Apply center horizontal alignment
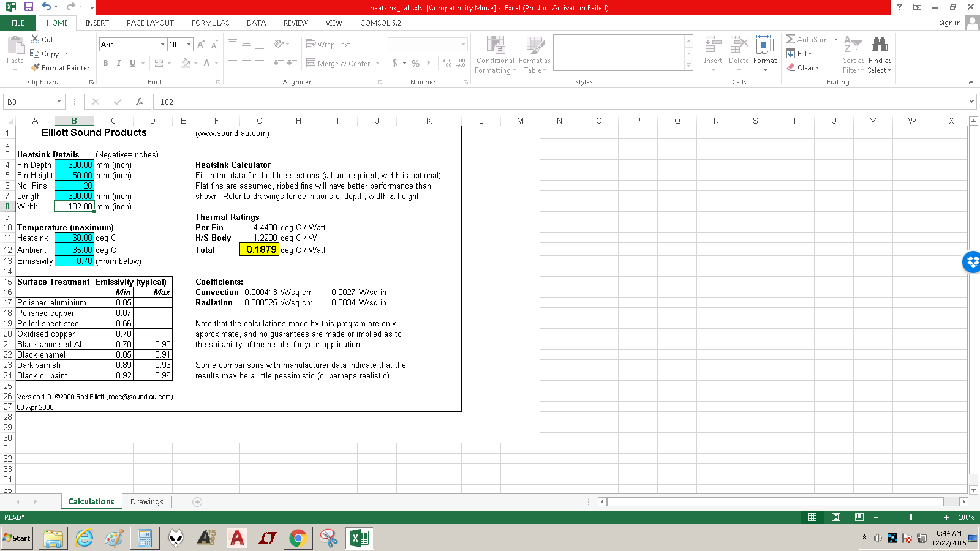The width and height of the screenshot is (980, 551). tap(246, 63)
